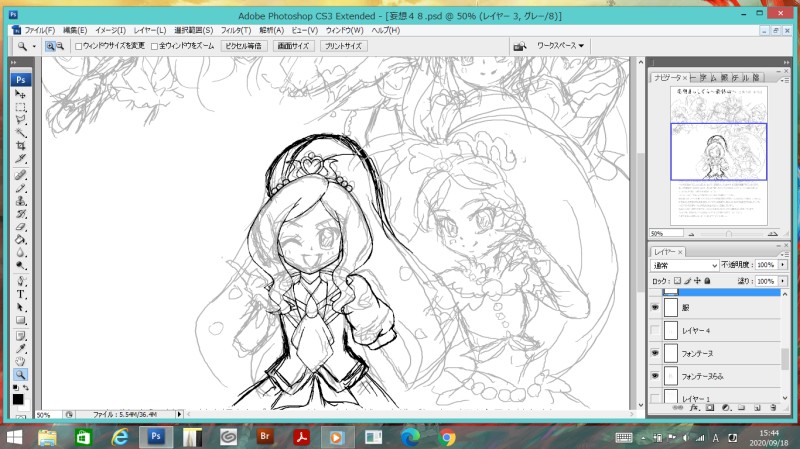800x449 pixels.
Task: Select the History Brush tool
Action: pyautogui.click(x=20, y=214)
